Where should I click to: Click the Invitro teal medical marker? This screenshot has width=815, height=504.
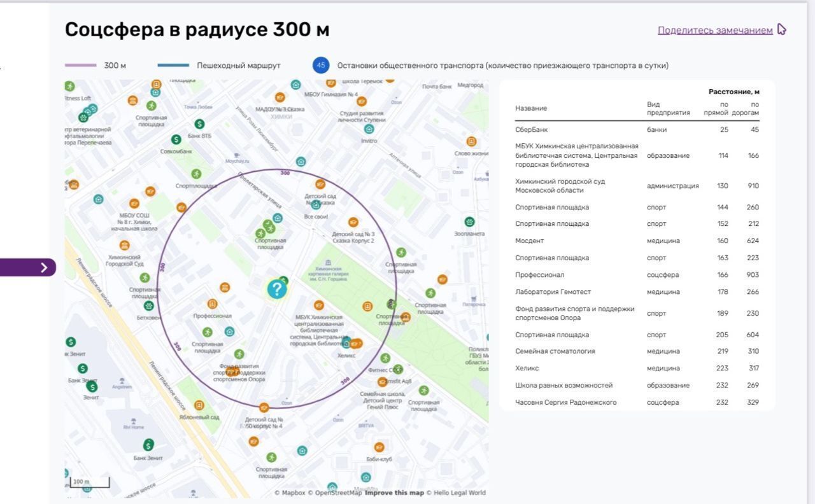coord(369,129)
